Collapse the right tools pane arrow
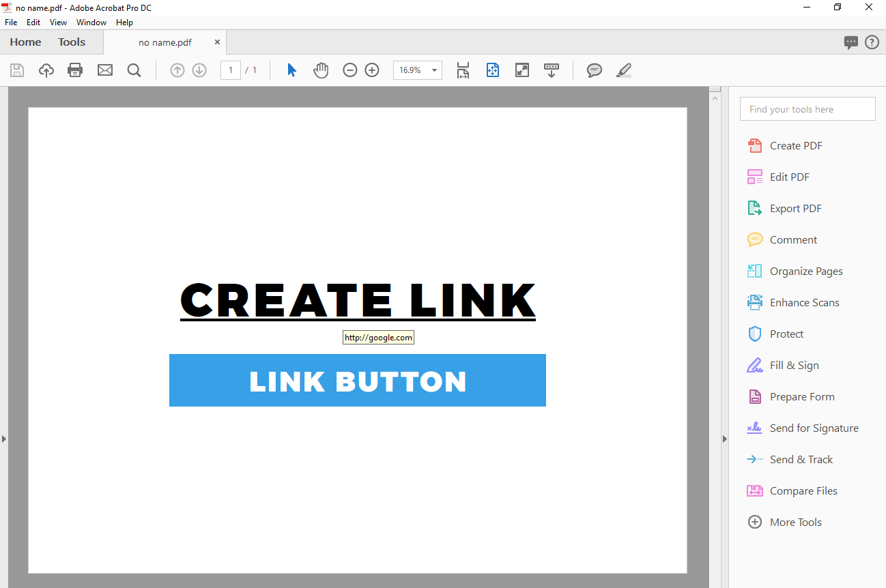This screenshot has width=886, height=588. 725,439
